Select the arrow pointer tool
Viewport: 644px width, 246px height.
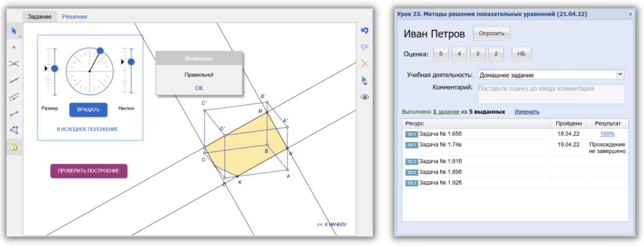(x=14, y=31)
